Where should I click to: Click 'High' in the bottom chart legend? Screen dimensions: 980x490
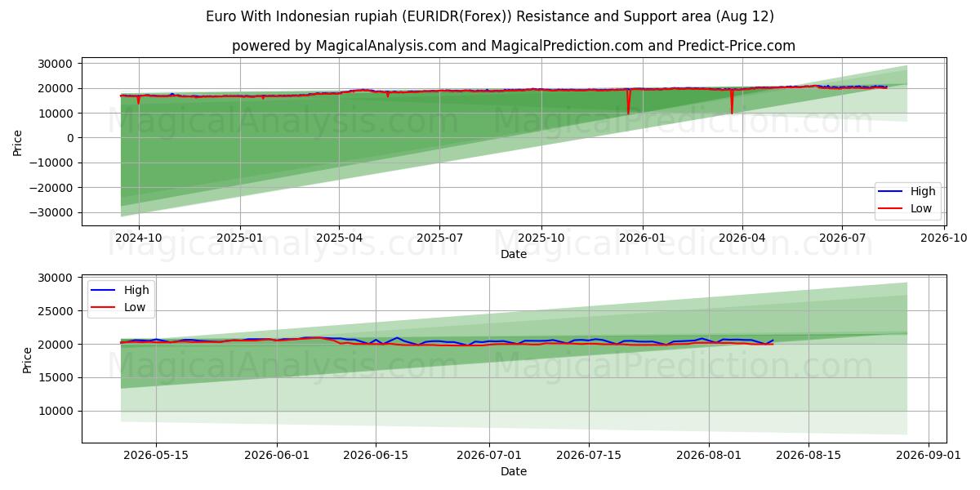136,290
